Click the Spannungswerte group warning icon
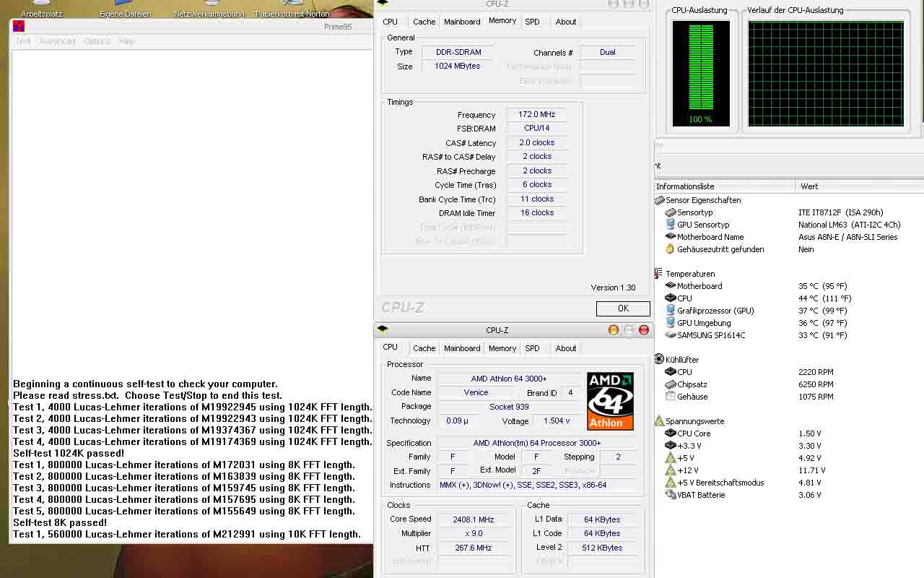This screenshot has height=578, width=924. coord(659,421)
